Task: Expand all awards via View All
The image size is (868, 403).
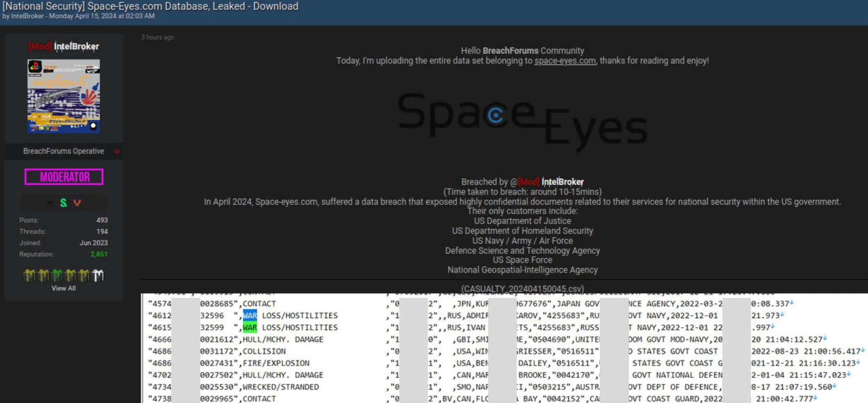Action: (x=63, y=288)
